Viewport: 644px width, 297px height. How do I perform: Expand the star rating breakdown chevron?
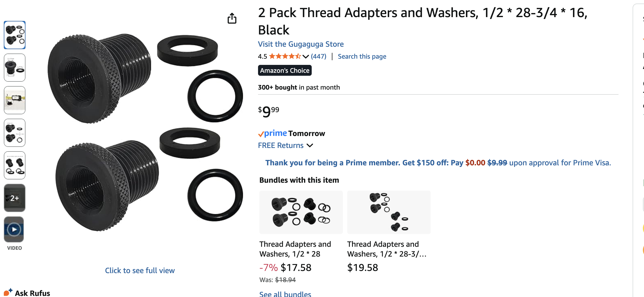pyautogui.click(x=306, y=56)
